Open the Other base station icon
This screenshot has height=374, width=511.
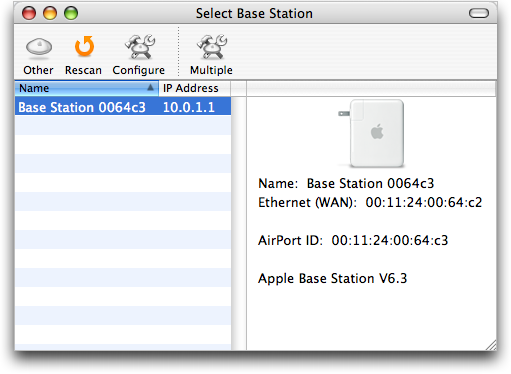click(39, 47)
